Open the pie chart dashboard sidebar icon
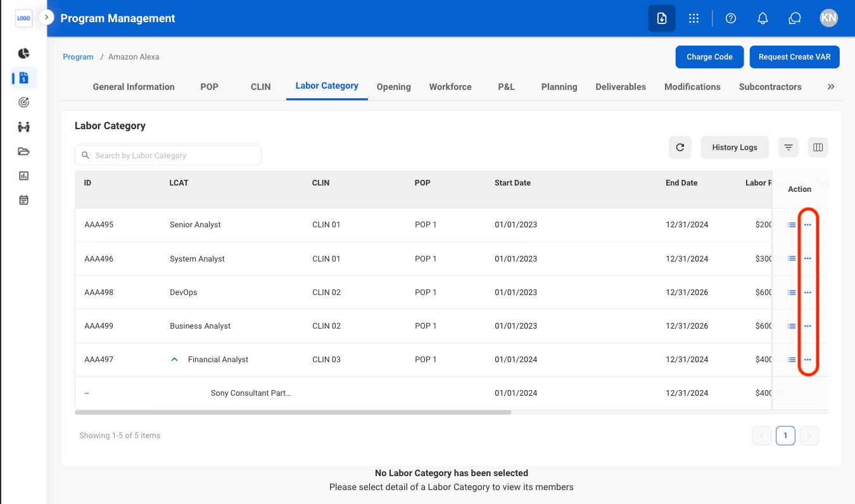Viewport: 855px width, 504px height. (23, 53)
